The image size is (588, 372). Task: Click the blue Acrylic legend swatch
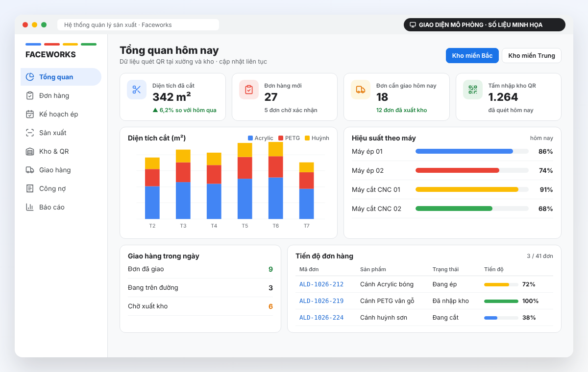[250, 138]
